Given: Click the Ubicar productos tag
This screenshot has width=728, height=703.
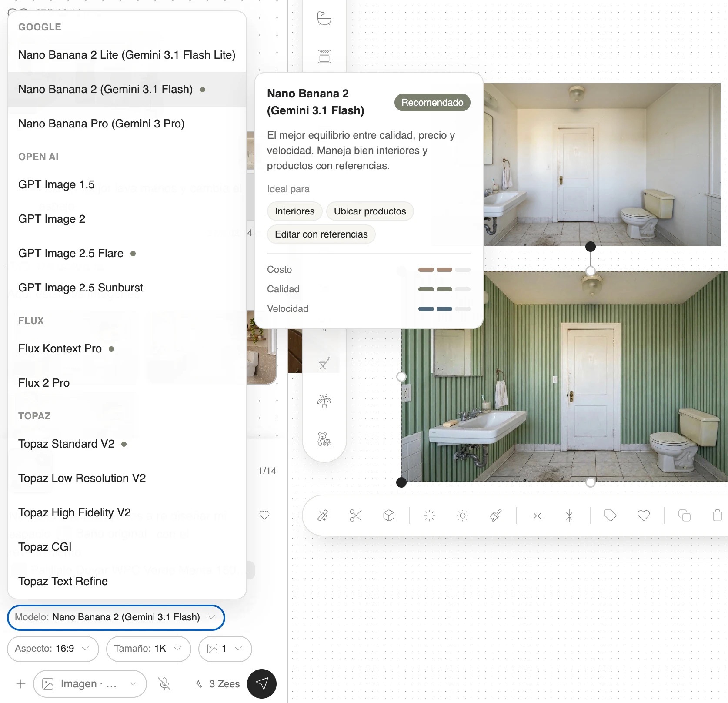Looking at the screenshot, I should pyautogui.click(x=370, y=211).
